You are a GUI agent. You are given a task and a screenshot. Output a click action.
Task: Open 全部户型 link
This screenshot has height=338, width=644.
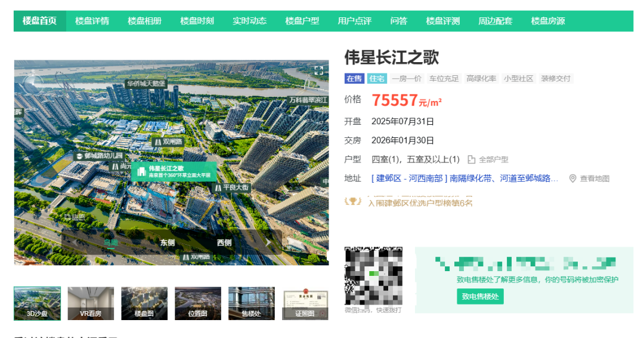[494, 159]
